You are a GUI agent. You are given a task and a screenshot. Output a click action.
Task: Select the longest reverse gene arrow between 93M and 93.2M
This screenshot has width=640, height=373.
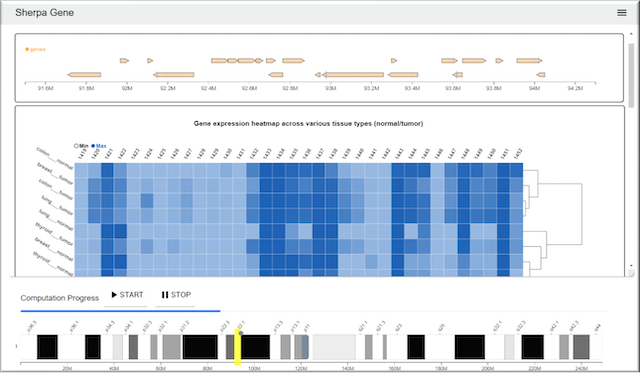click(353, 75)
